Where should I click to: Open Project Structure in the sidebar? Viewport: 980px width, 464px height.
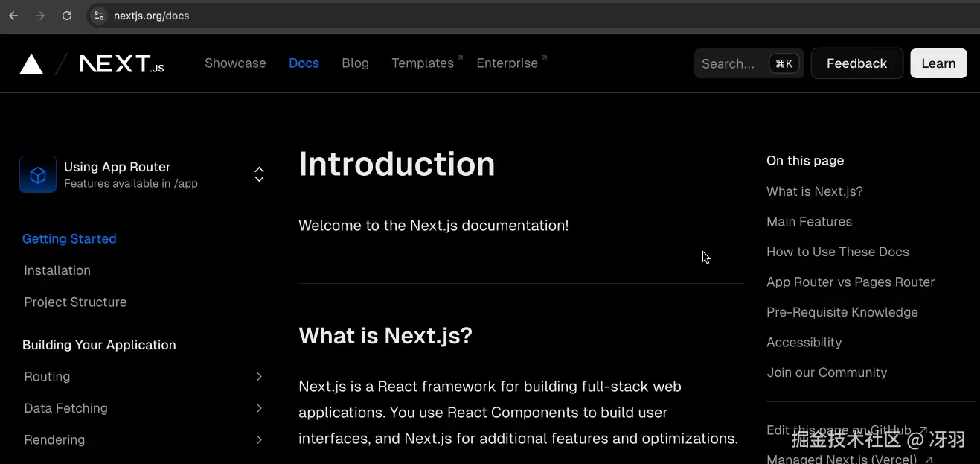click(75, 302)
